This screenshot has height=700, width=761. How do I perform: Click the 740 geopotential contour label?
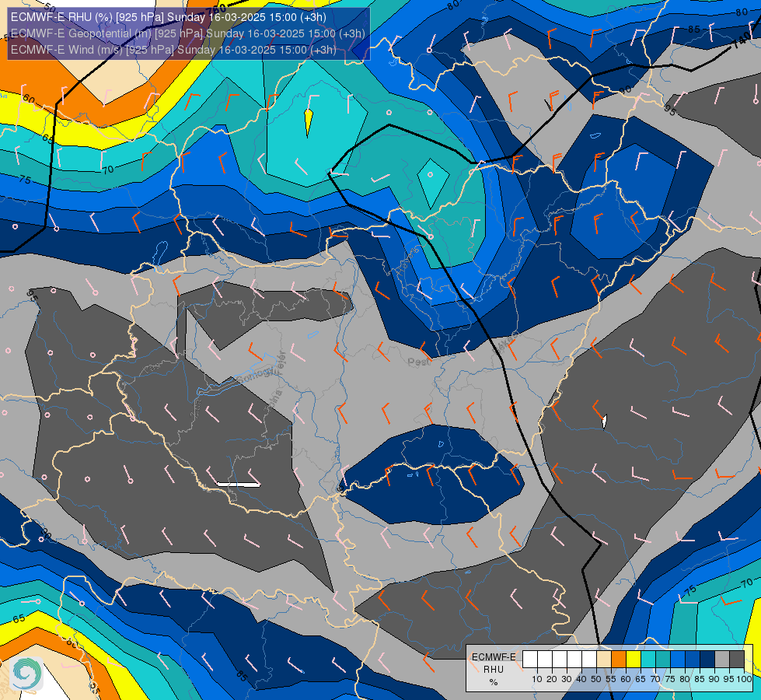tap(742, 41)
